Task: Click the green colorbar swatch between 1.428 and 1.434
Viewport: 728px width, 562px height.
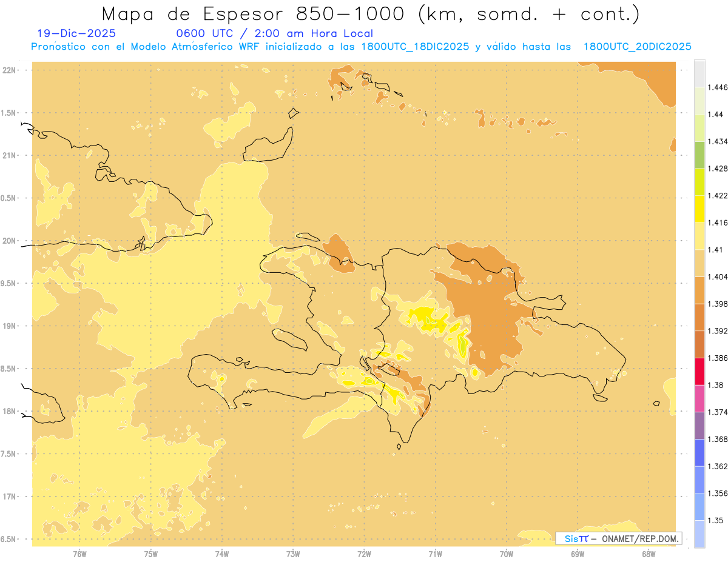Action: (x=699, y=155)
